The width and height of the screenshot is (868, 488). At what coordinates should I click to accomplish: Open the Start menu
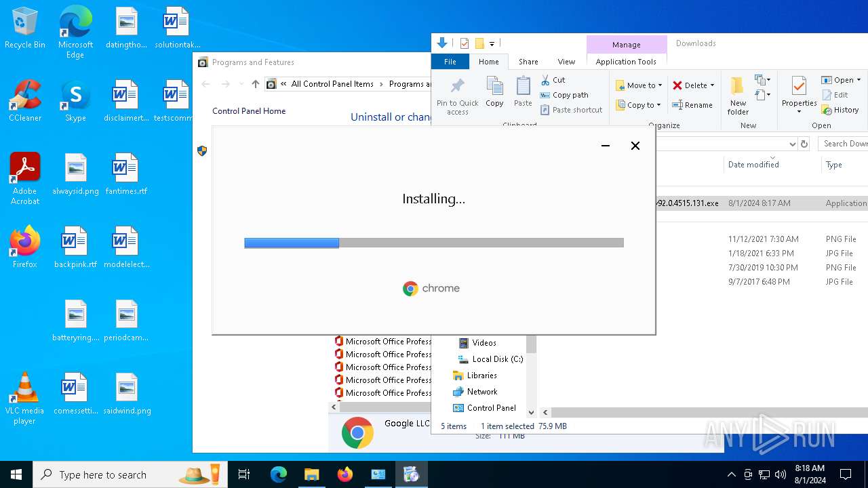pos(16,474)
